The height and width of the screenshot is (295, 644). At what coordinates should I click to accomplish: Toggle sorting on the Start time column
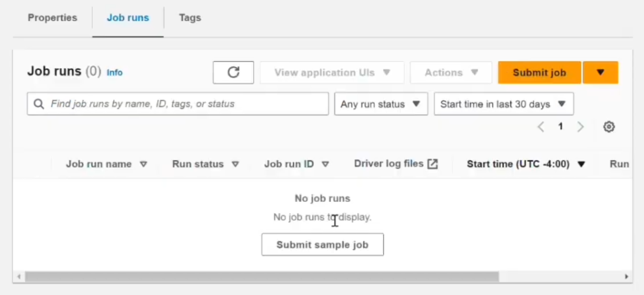pos(581,164)
